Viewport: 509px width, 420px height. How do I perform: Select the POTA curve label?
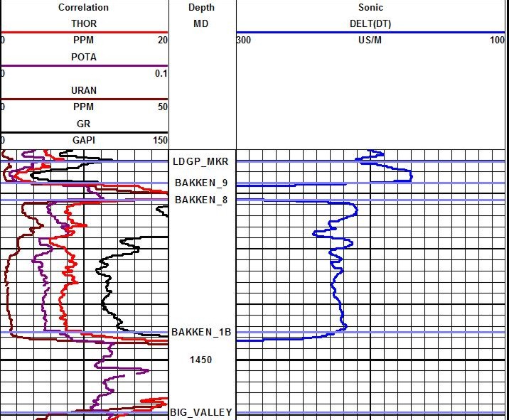(x=84, y=57)
